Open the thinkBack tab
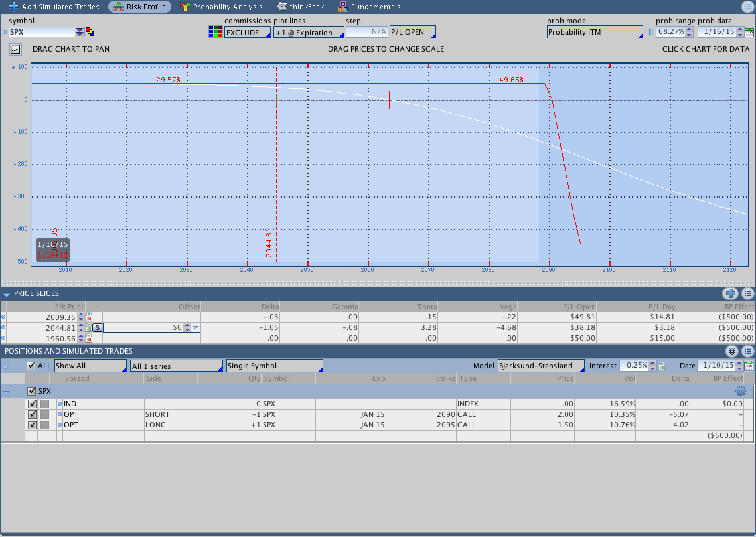The image size is (756, 537). (x=301, y=7)
